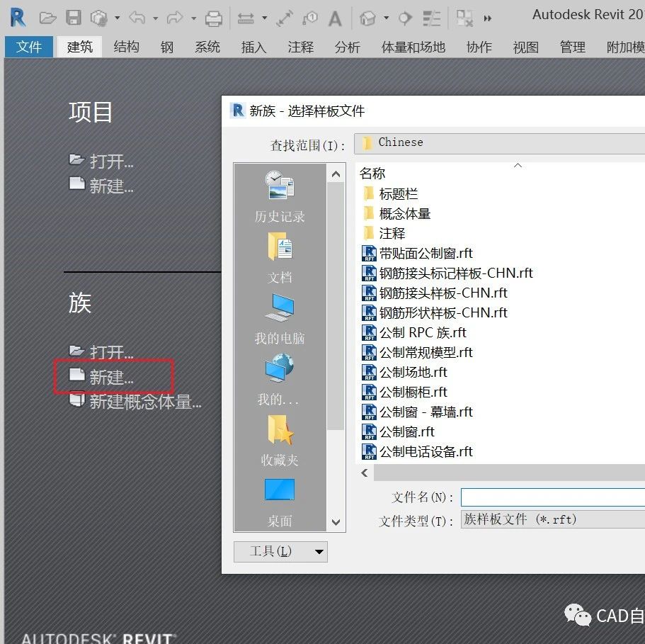Click the 文件名 input field
The width and height of the screenshot is (645, 644).
553,497
